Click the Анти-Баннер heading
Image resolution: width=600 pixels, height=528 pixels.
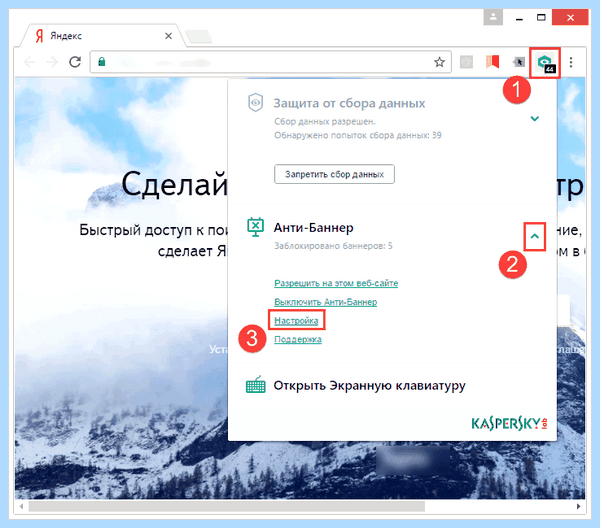point(313,228)
